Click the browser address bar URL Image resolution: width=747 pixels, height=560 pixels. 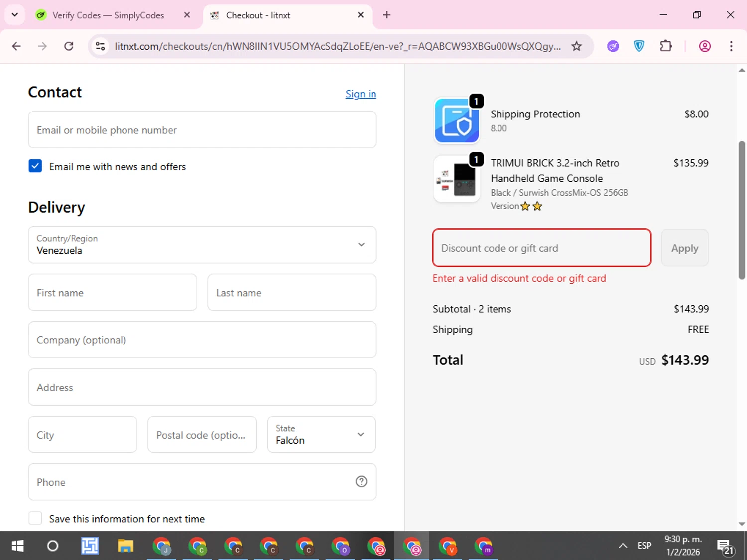coord(338,46)
